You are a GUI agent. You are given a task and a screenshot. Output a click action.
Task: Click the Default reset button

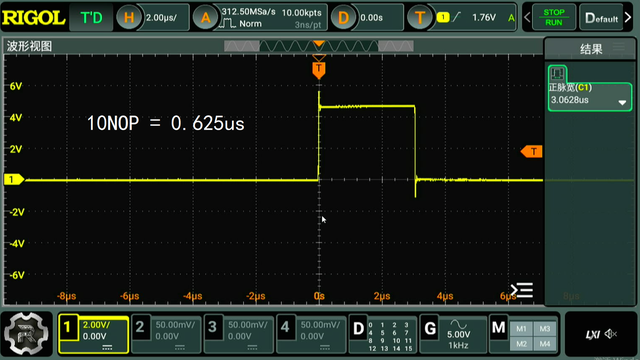pos(601,18)
